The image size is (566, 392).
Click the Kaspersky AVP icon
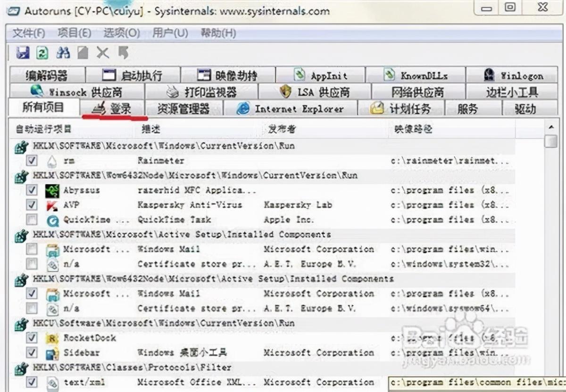52,205
